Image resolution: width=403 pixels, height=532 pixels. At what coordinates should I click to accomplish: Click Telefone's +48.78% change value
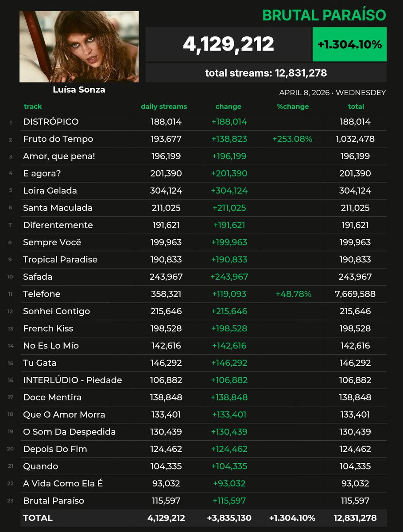point(294,293)
